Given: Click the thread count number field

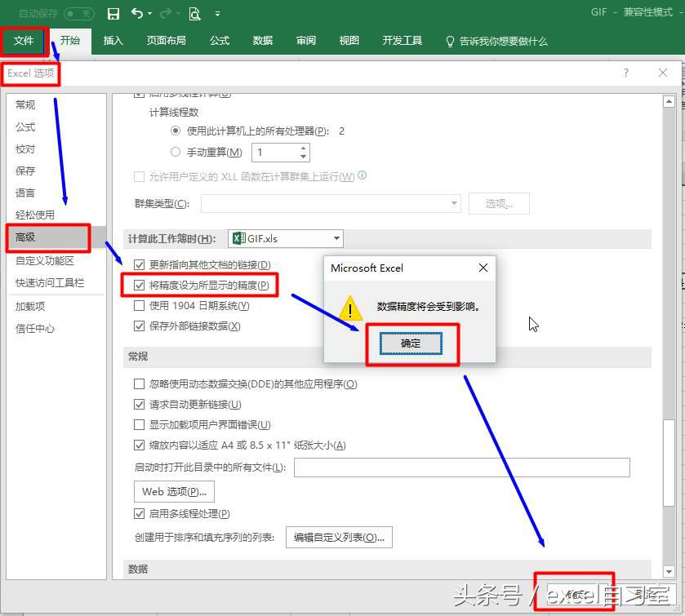Looking at the screenshot, I should (275, 153).
